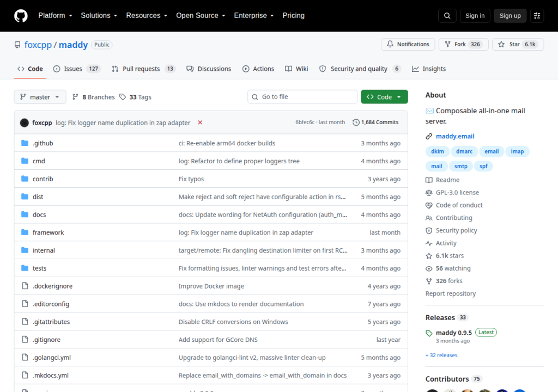Image resolution: width=558 pixels, height=392 pixels.
Task: Click the tag icon next to maddy 0.9.5
Action: pos(429,333)
